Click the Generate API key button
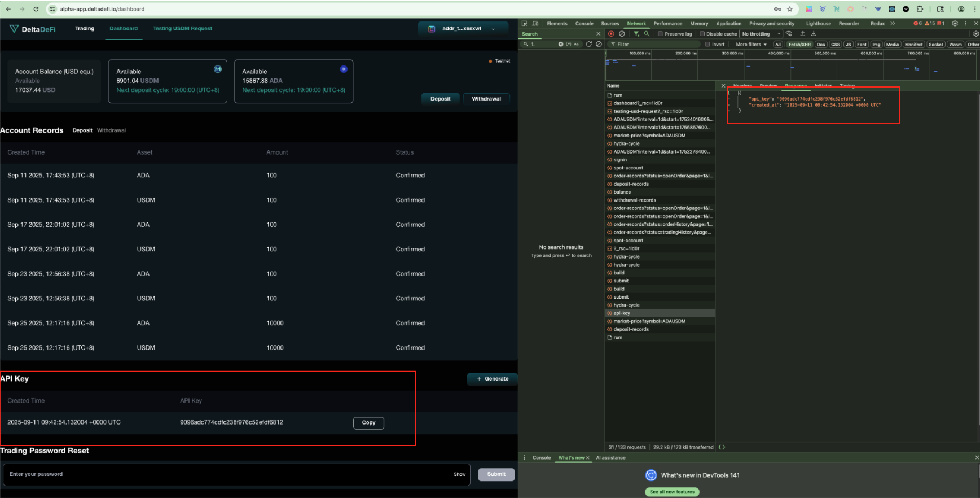 coord(492,379)
